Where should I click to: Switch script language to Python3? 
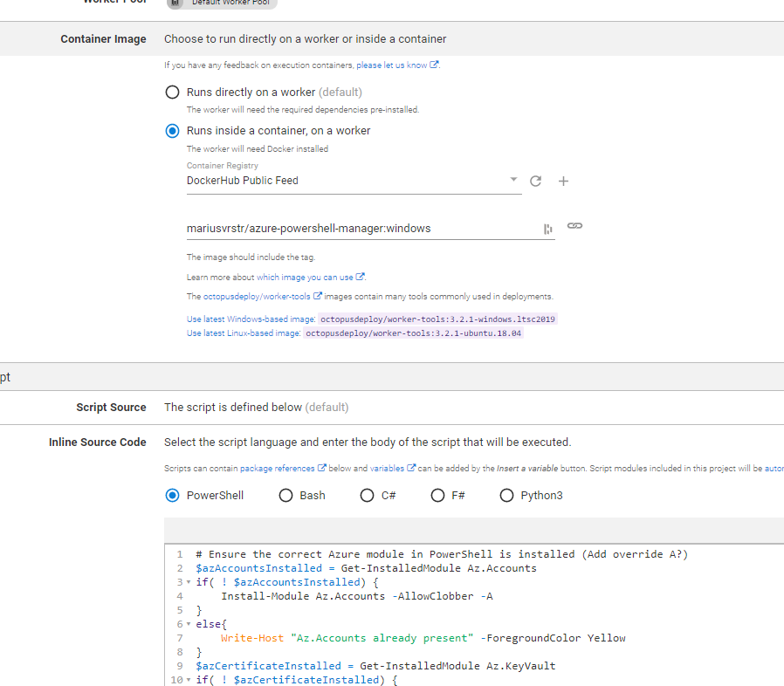[507, 495]
